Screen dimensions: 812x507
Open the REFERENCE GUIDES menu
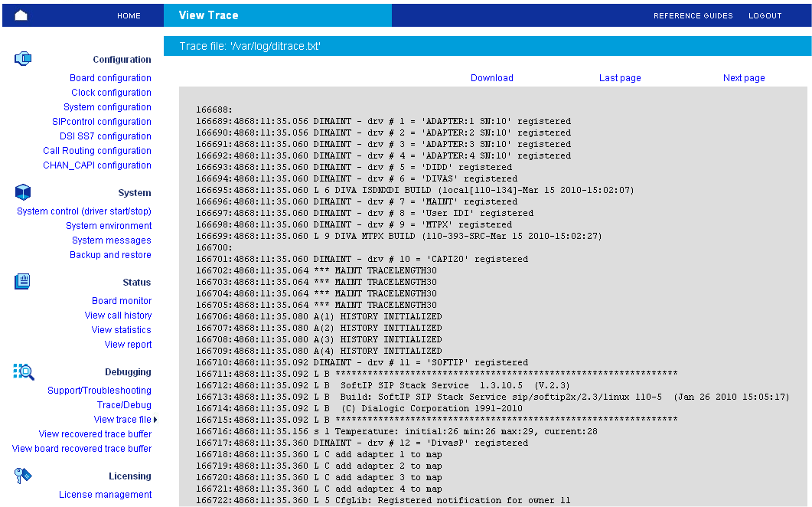click(693, 15)
